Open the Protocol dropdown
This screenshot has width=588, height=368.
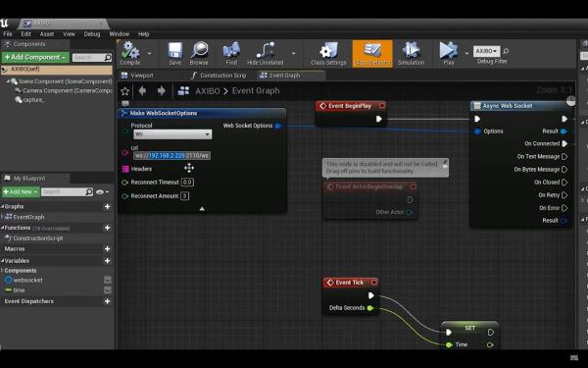(x=172, y=134)
